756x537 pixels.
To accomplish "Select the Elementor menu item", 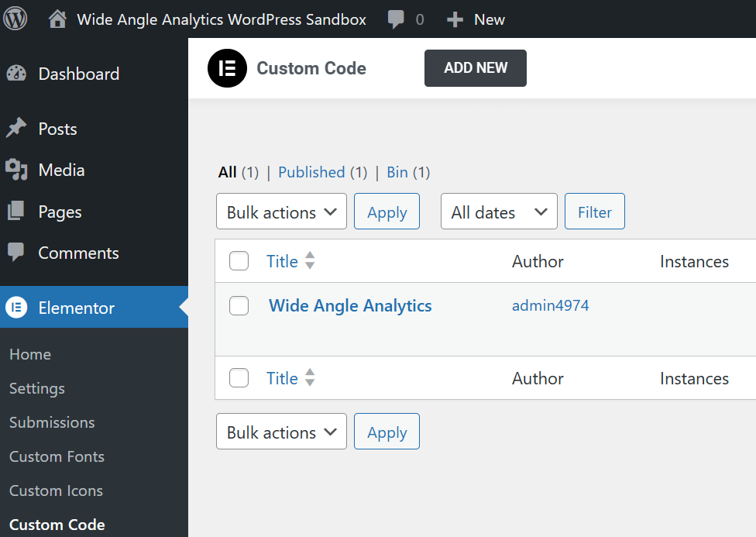I will [94, 308].
